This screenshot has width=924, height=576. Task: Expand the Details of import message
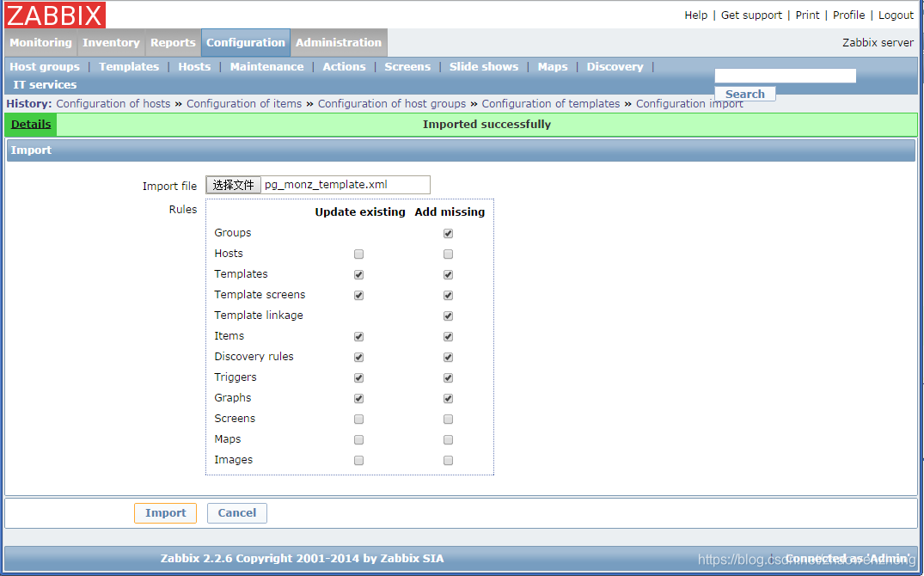[31, 125]
